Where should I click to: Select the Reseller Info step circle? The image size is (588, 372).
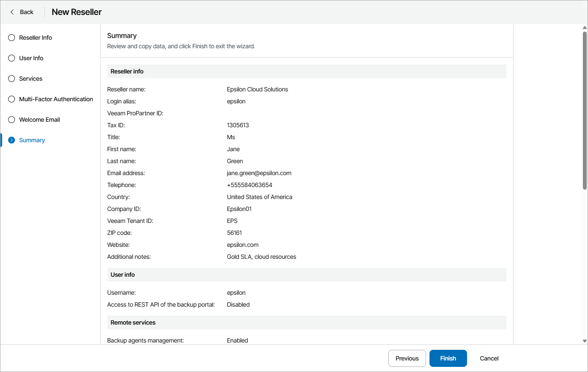11,38
